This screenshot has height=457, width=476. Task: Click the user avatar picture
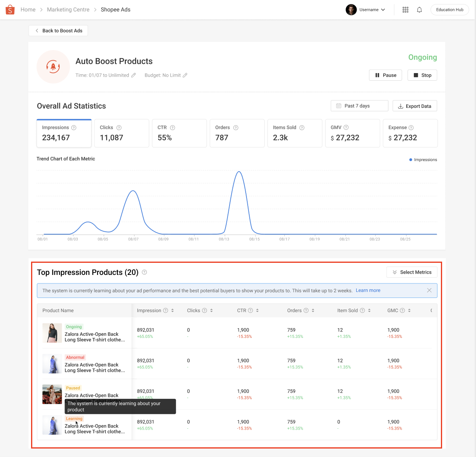click(351, 10)
